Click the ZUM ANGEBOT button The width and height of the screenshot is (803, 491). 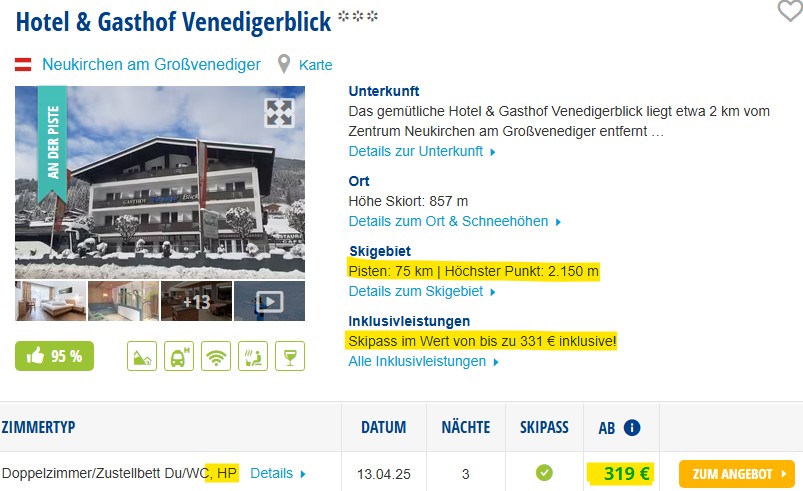(737, 474)
